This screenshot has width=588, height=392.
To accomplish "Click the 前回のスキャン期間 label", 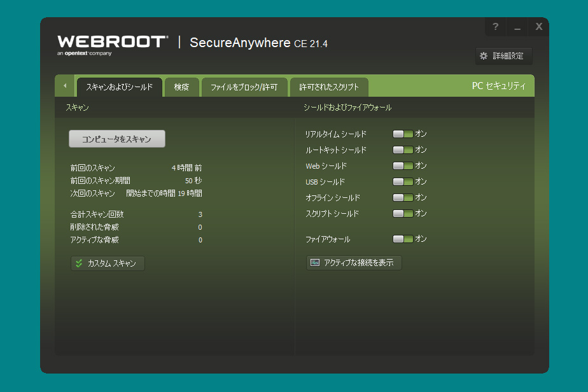I will coord(100,181).
